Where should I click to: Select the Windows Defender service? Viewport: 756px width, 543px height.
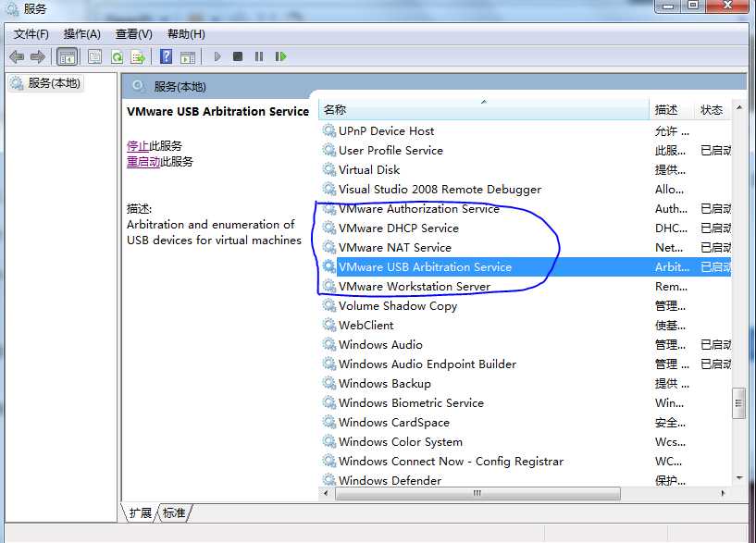click(x=525, y=480)
